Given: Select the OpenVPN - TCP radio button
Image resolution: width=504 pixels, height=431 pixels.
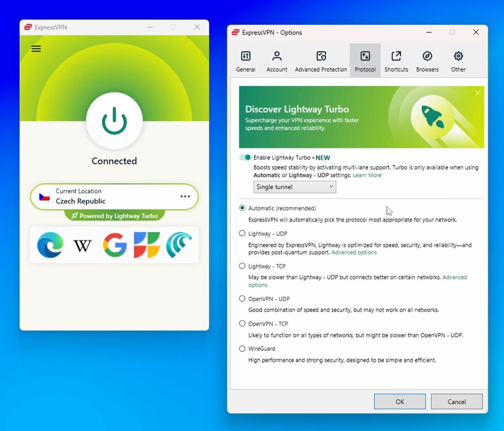Looking at the screenshot, I should [242, 323].
